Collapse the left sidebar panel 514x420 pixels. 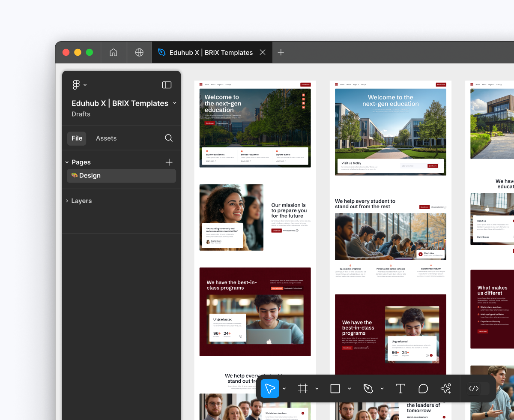point(167,85)
